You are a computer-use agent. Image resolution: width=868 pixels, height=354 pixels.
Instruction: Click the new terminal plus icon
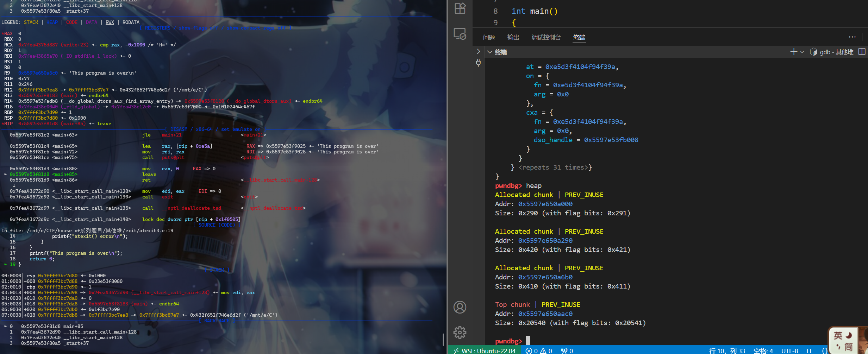[794, 52]
